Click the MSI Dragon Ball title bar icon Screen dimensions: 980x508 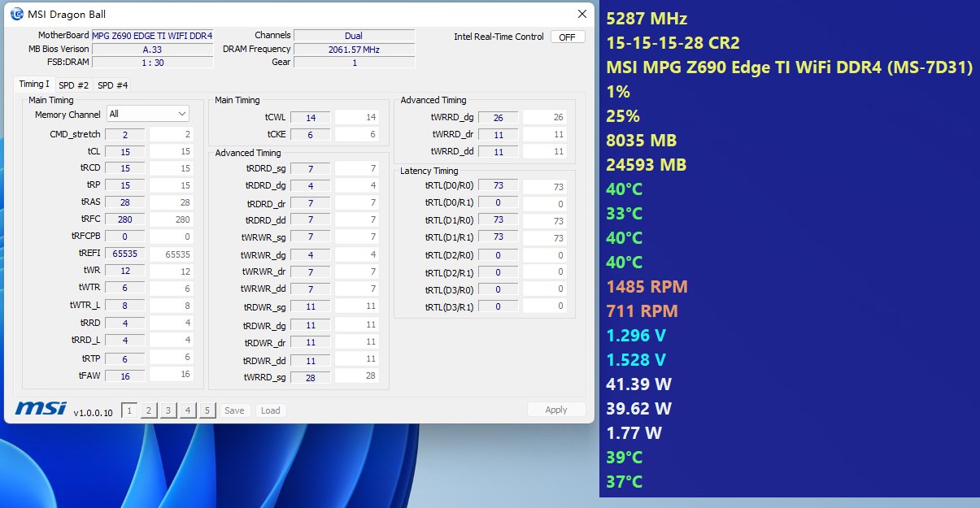coord(17,15)
